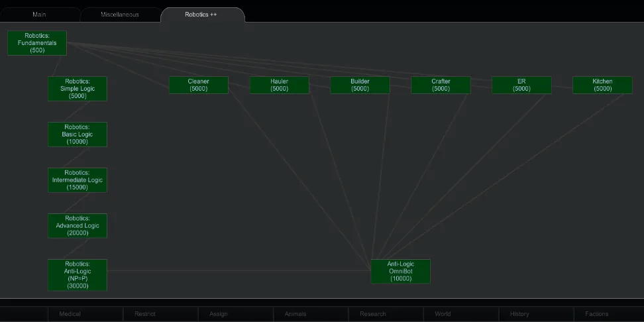Viewport: 644px width, 322px height.
Task: Select Robotics: Anti-Logic (NP=P) research
Action: tap(78, 275)
